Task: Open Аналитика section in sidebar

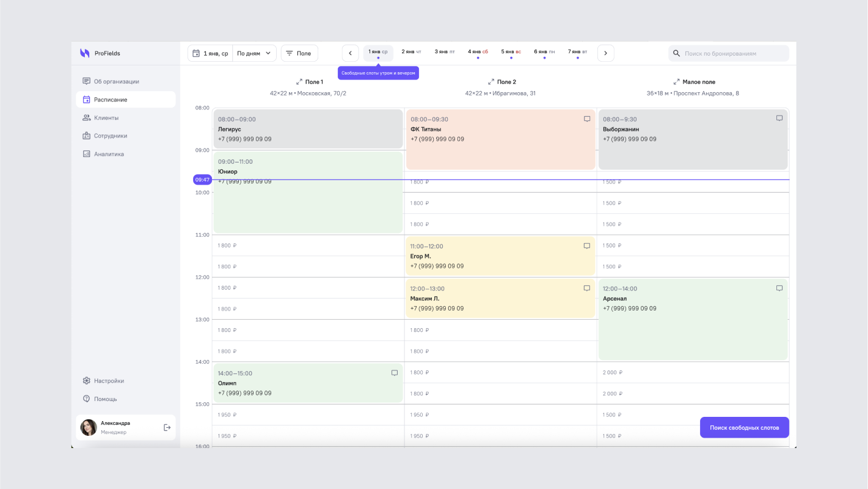Action: (109, 154)
